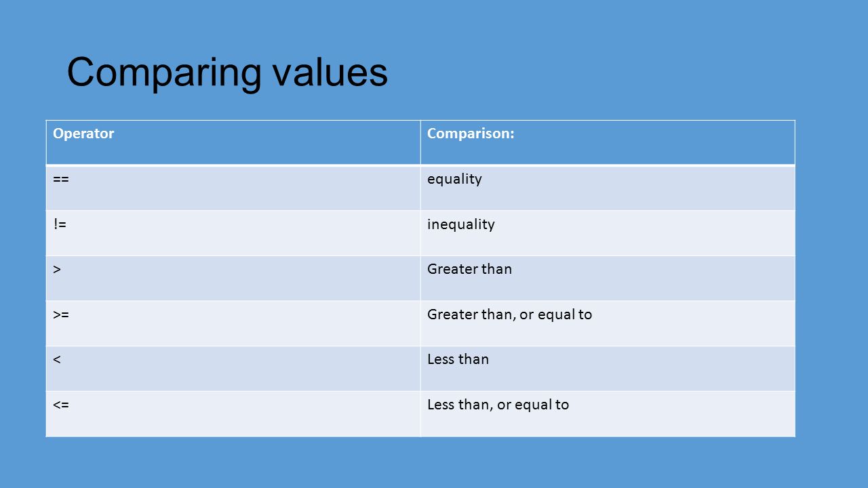Click the <= operator cell
The height and width of the screenshot is (488, 868).
tap(233, 413)
